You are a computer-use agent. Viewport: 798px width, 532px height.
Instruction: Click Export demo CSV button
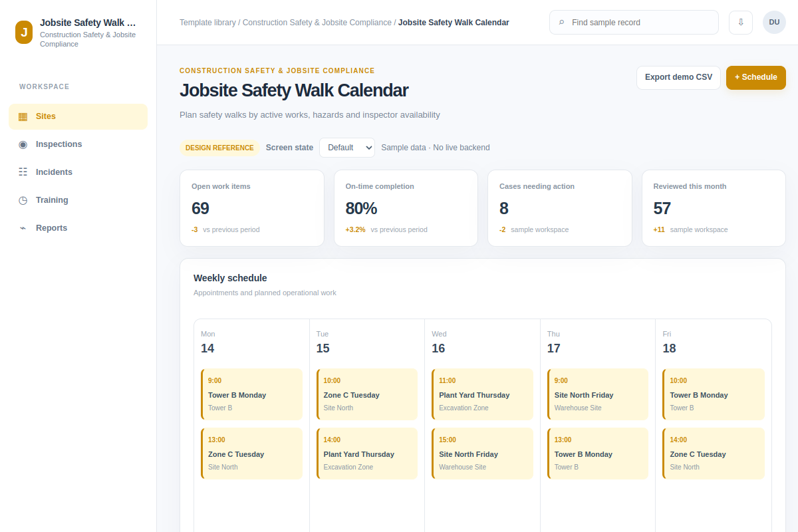coord(678,77)
